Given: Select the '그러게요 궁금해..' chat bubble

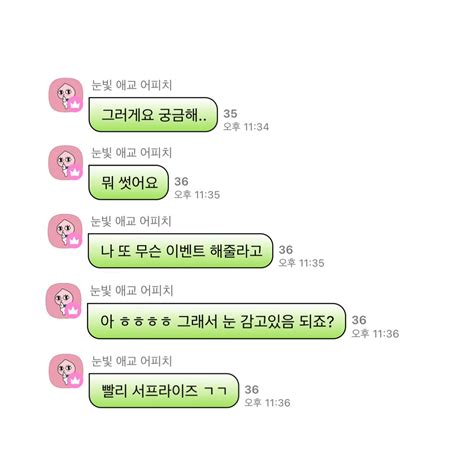Looking at the screenshot, I should click(153, 114).
